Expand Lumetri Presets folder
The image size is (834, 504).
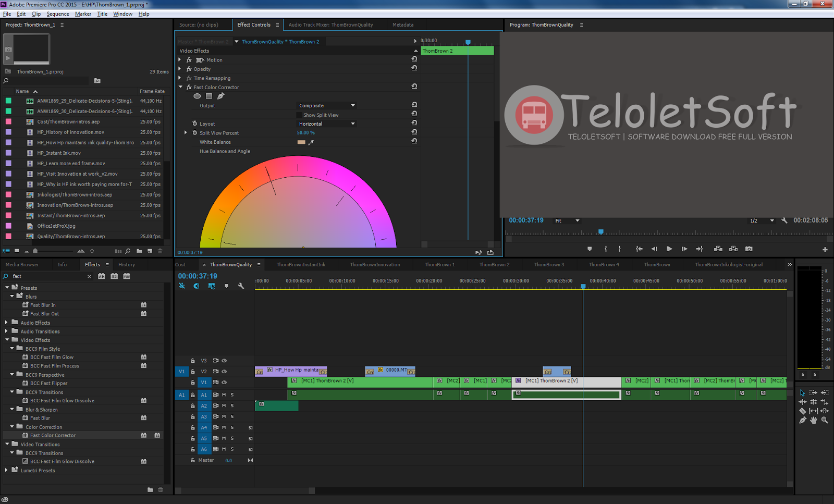(6, 470)
